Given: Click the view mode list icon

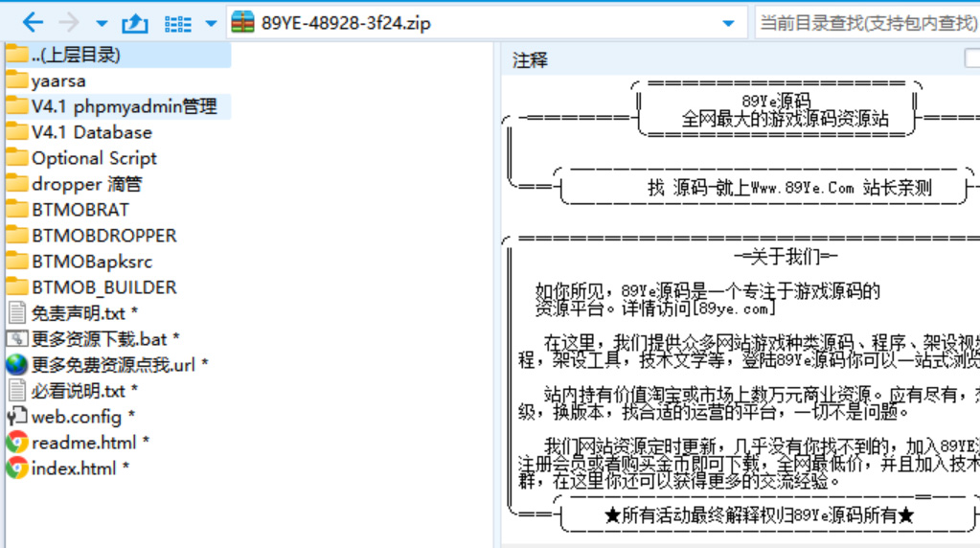Looking at the screenshot, I should [x=178, y=23].
